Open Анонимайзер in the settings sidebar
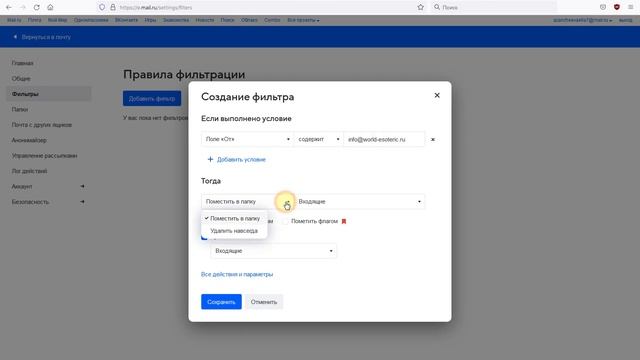This screenshot has width=640, height=360. (29, 140)
